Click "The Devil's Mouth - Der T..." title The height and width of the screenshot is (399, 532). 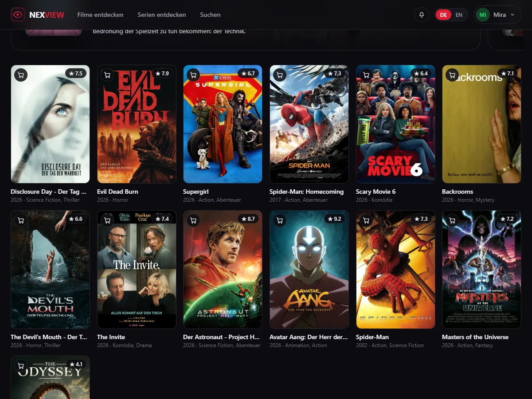coord(49,337)
